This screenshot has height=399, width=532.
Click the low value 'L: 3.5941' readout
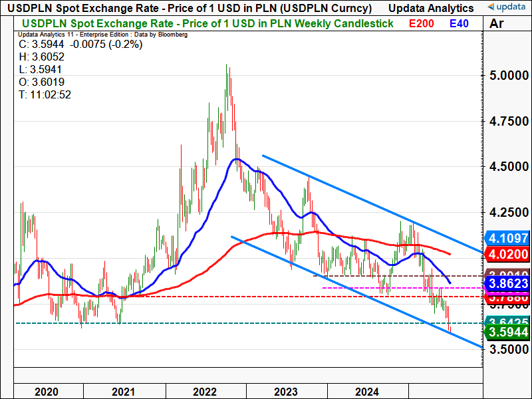click(40, 70)
